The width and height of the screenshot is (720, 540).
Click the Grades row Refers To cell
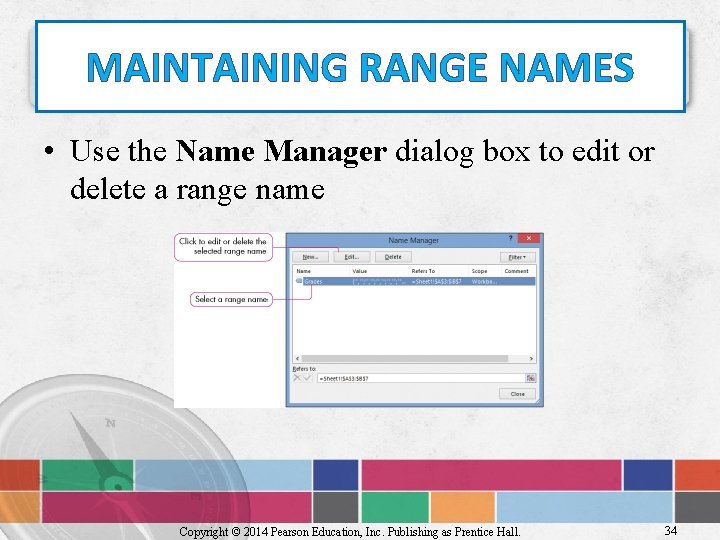(436, 281)
